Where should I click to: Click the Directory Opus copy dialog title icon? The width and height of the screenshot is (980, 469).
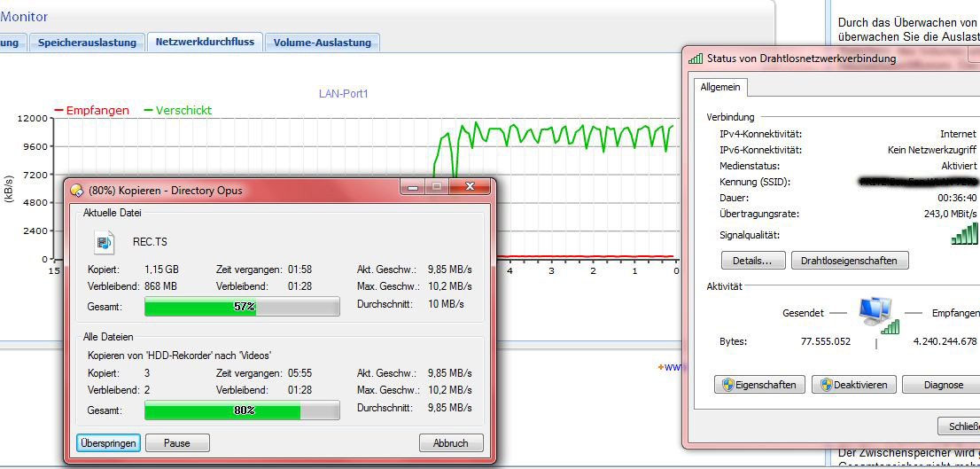pos(77,191)
